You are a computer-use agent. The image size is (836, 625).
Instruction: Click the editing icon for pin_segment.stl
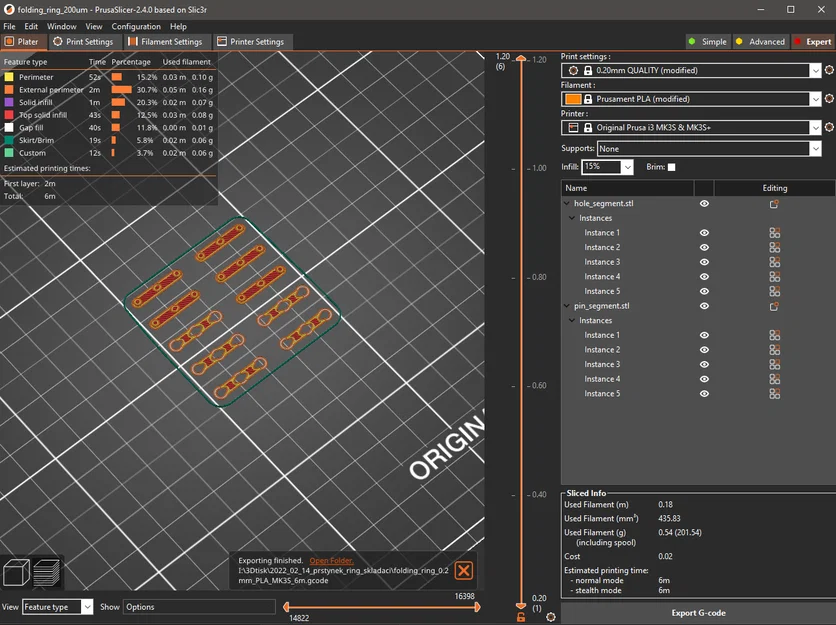pos(774,306)
